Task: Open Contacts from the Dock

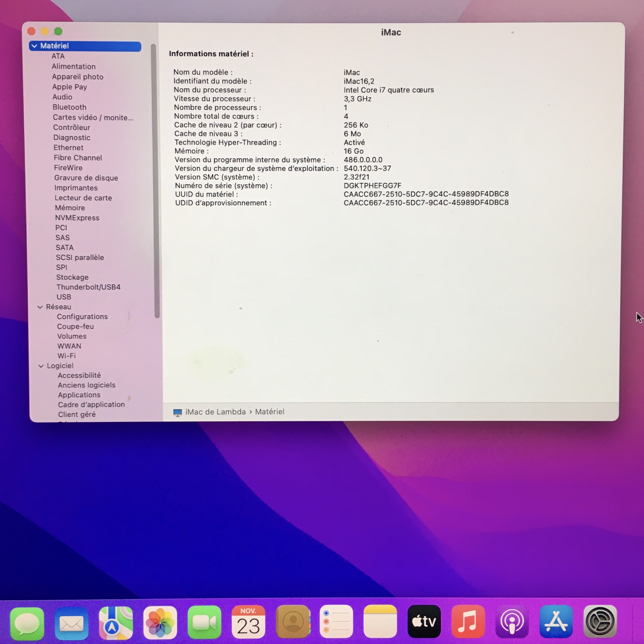Action: 293,622
